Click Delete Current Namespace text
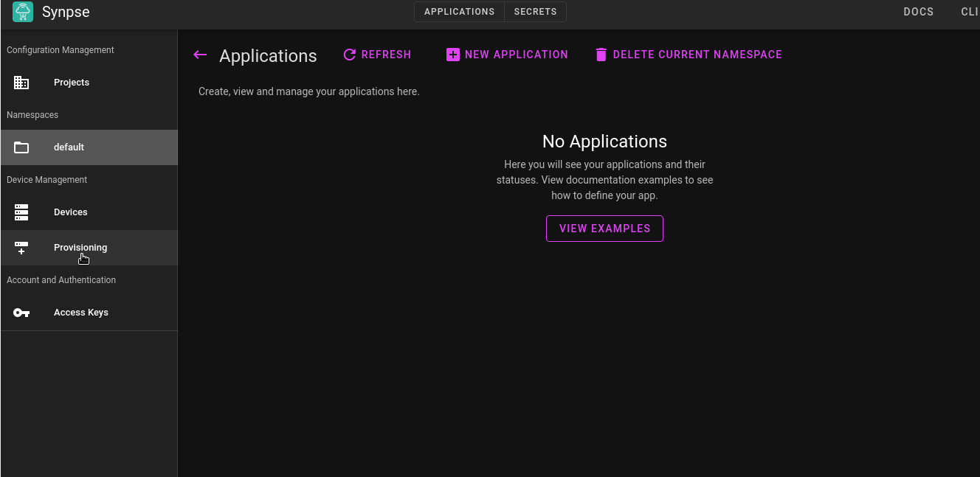The height and width of the screenshot is (477, 980). (x=697, y=55)
